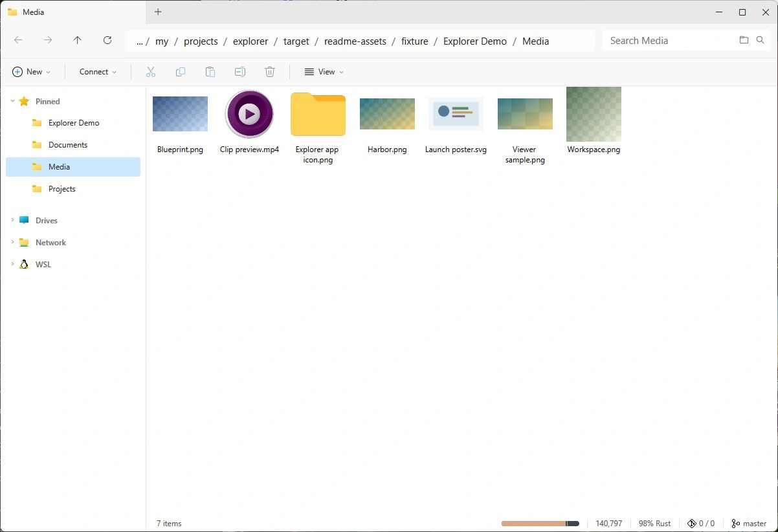Go up one directory level
Viewport: 778px width, 532px height.
click(78, 40)
